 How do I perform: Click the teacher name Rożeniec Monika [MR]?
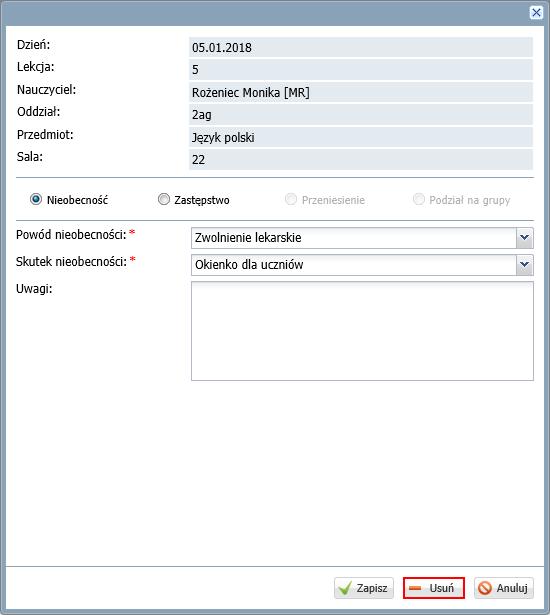click(251, 93)
